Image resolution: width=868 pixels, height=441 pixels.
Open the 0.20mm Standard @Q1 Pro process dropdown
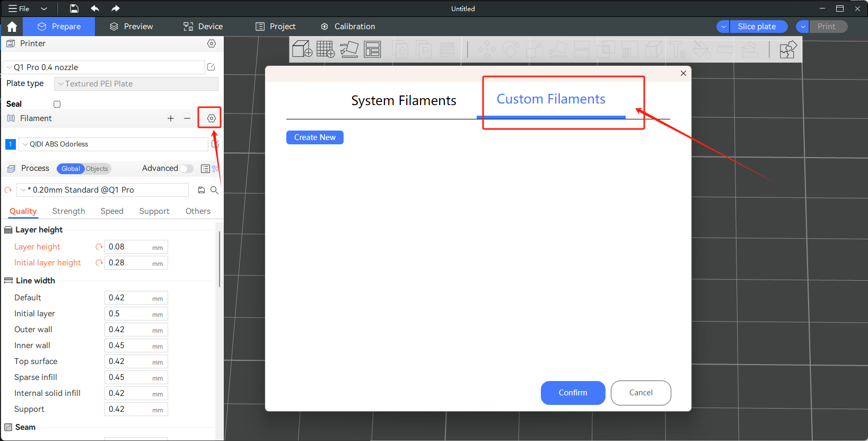click(x=102, y=190)
